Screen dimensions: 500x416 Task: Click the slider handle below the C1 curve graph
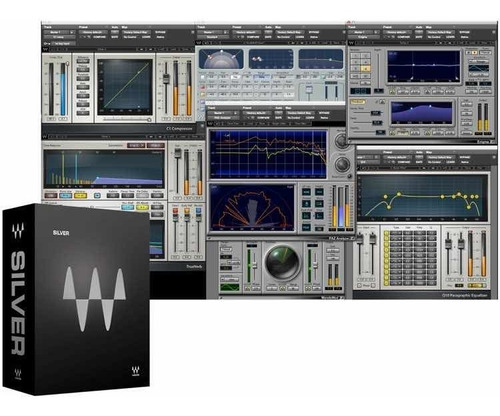click(149, 119)
